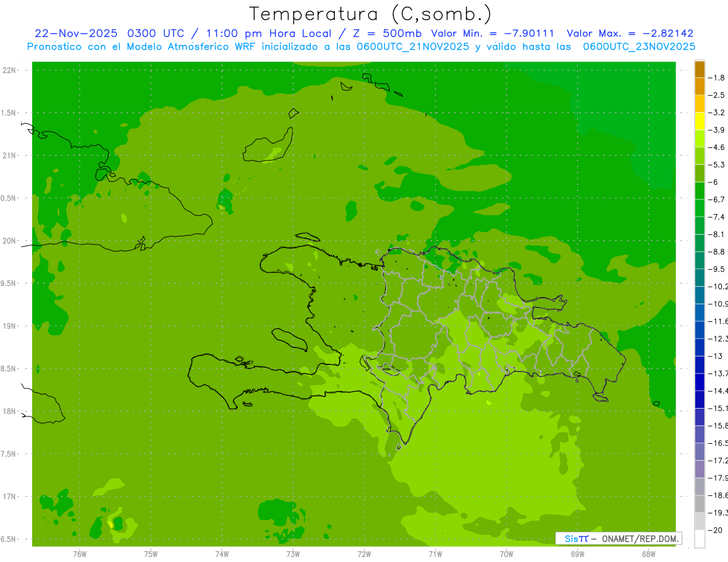This screenshot has height=562, width=728.
Task: Click the "Valor Min. = -7.90111" text
Action: point(493,33)
